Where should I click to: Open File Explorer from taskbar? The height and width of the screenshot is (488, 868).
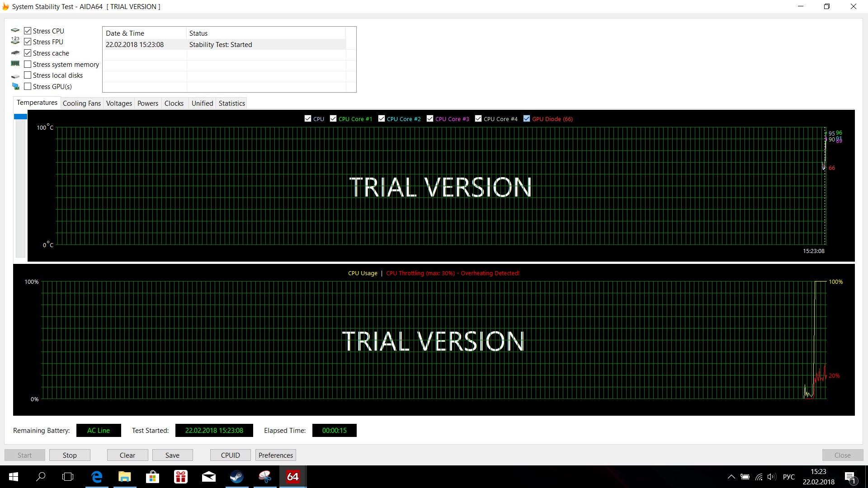125,477
